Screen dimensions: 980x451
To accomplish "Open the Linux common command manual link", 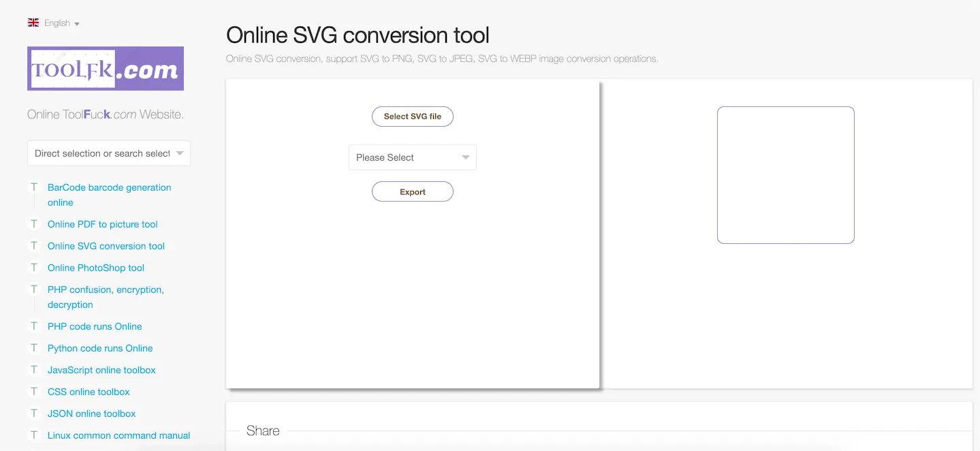I will pos(118,435).
